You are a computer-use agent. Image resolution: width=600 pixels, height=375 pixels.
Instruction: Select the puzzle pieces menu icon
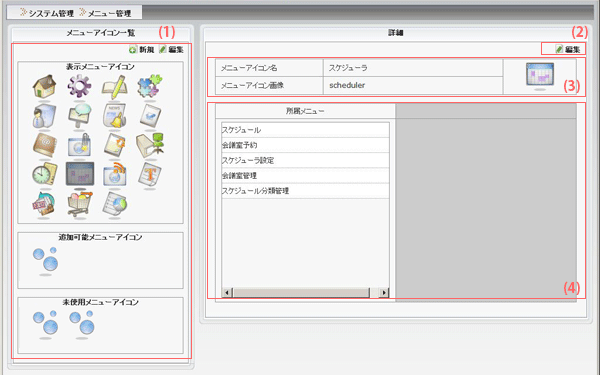pos(150,86)
